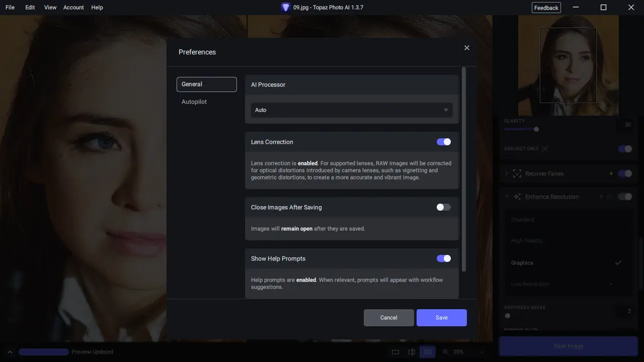Click the crop icon beside Enhance Resolution

point(609,197)
